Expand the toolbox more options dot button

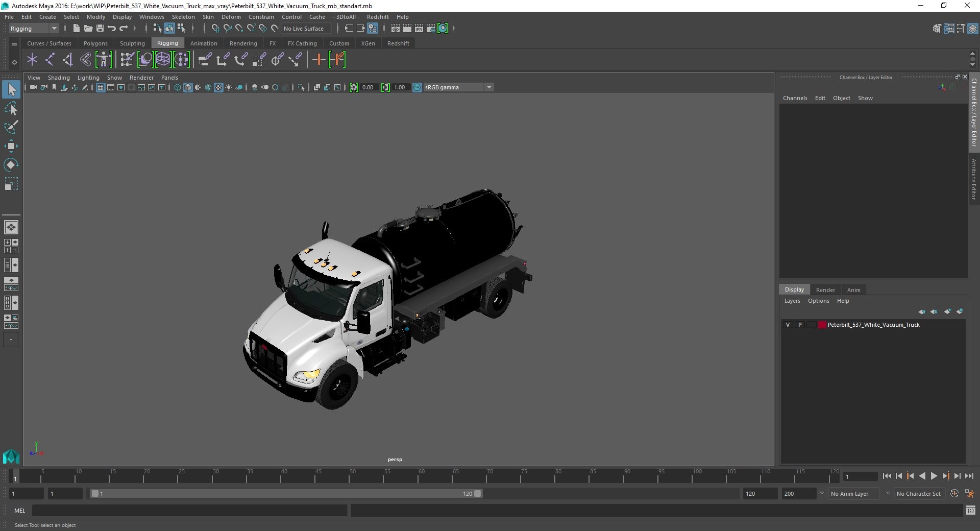11,340
